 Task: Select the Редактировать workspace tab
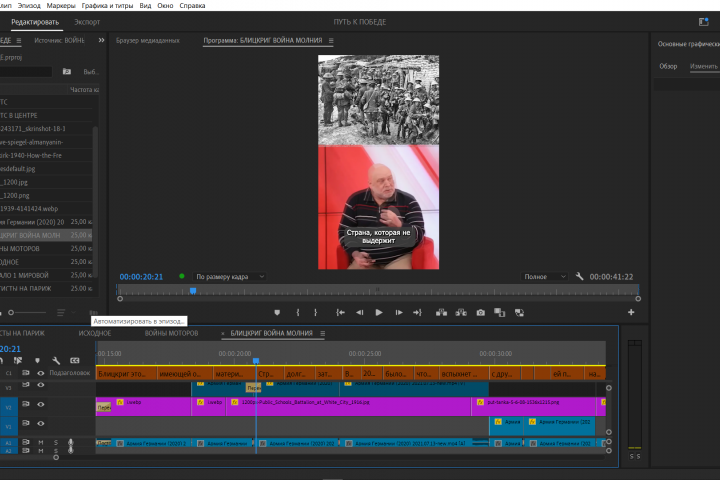pyautogui.click(x=35, y=22)
